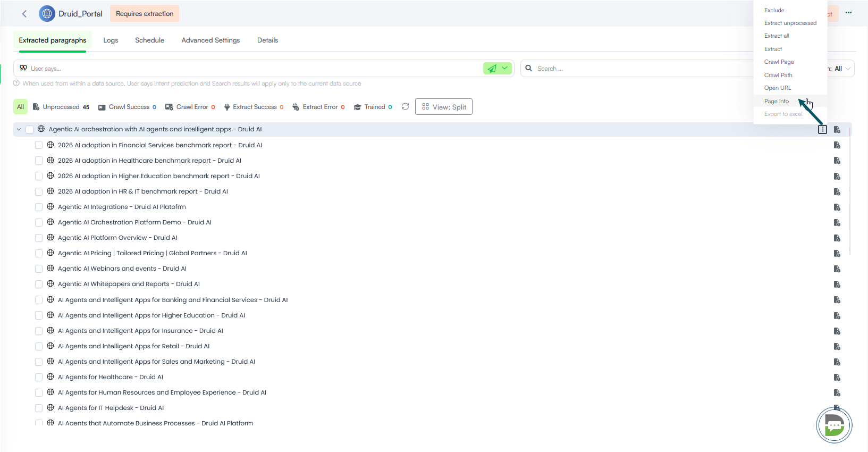
Task: Open document icon for AI Agents Higher Education
Action: pyautogui.click(x=837, y=315)
